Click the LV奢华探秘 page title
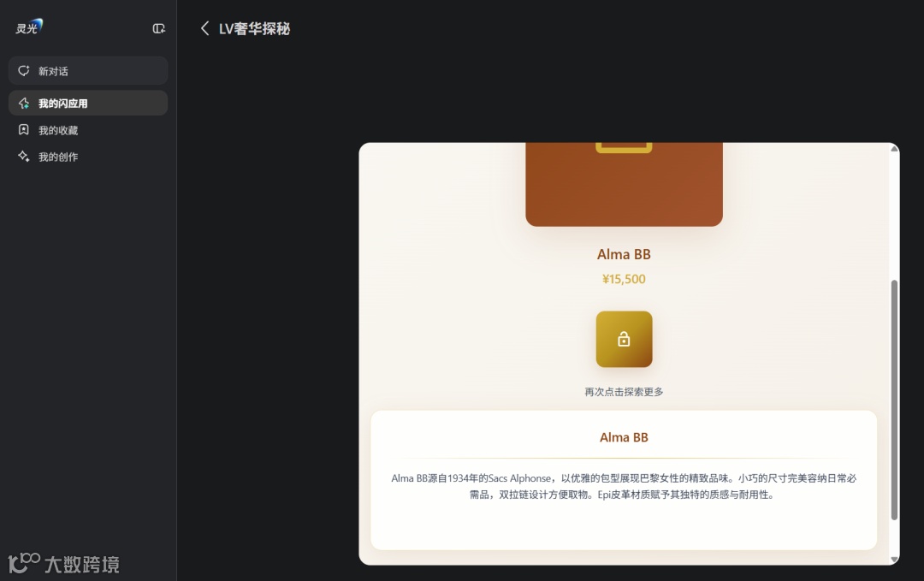 click(254, 29)
